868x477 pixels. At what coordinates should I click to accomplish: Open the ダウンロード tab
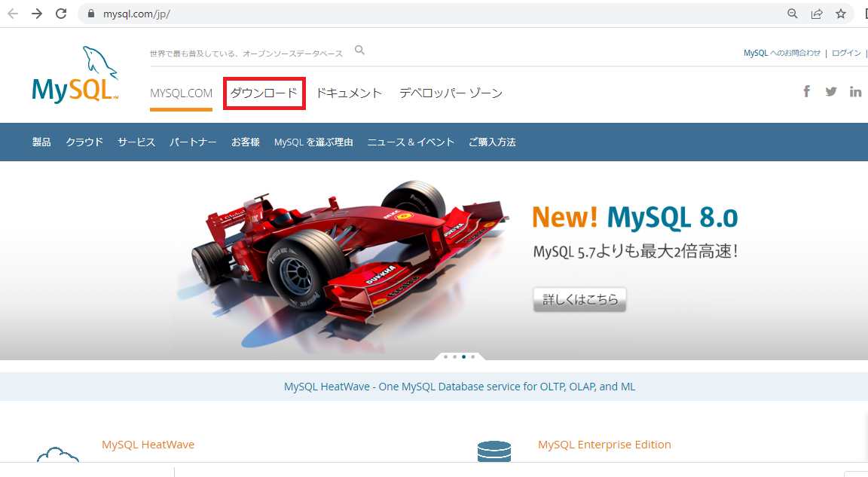coord(264,93)
